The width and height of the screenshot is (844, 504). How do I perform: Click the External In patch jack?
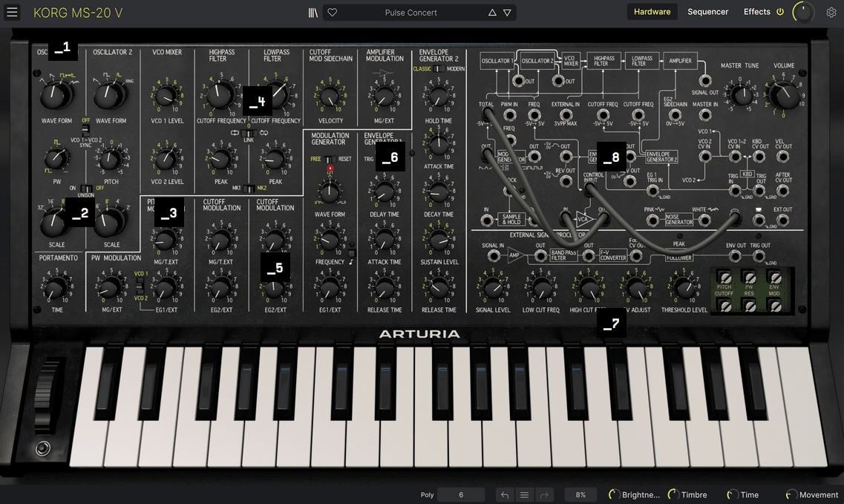pyautogui.click(x=566, y=115)
